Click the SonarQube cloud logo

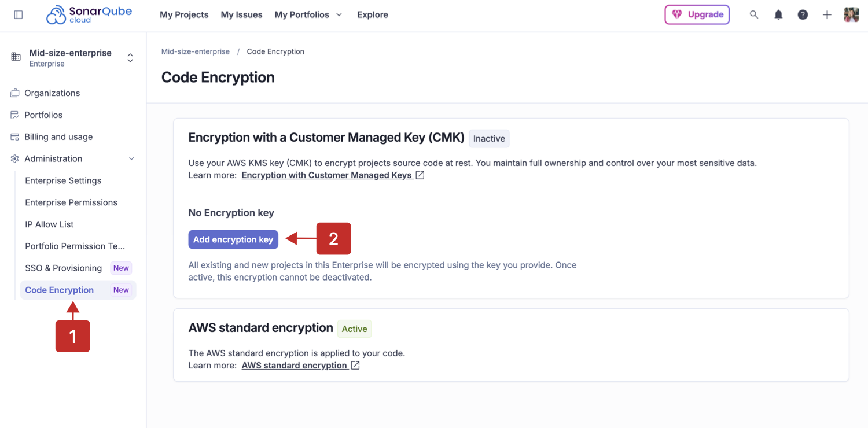(89, 14)
